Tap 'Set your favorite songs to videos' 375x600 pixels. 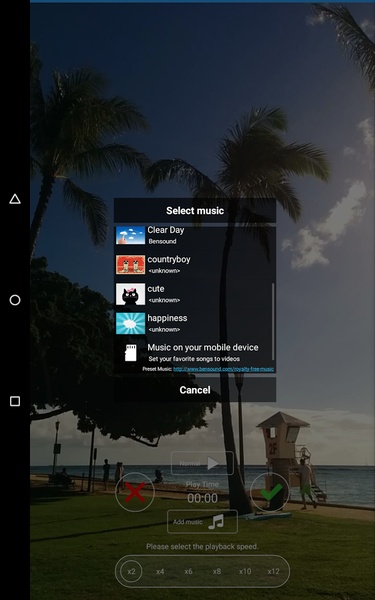(194, 359)
